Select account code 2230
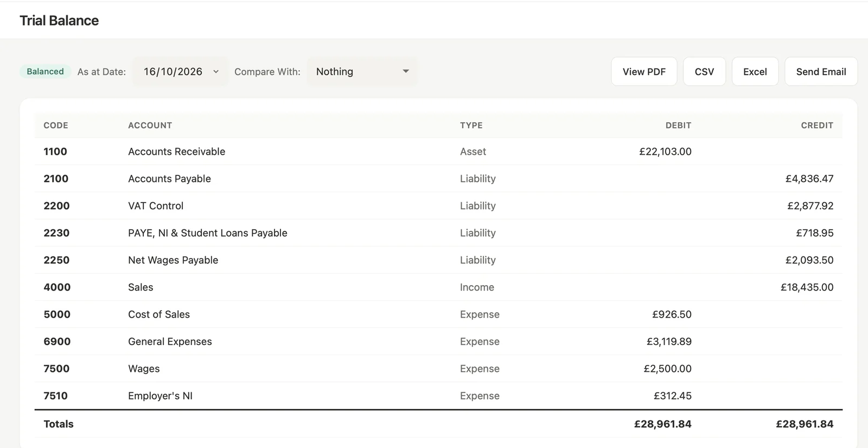 (56, 233)
